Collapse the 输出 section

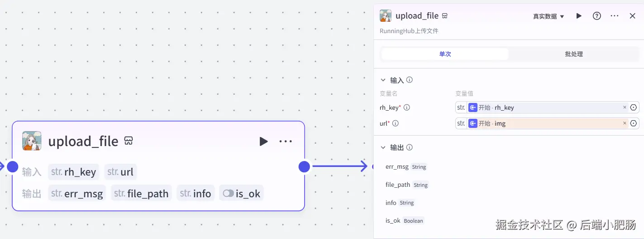point(383,147)
